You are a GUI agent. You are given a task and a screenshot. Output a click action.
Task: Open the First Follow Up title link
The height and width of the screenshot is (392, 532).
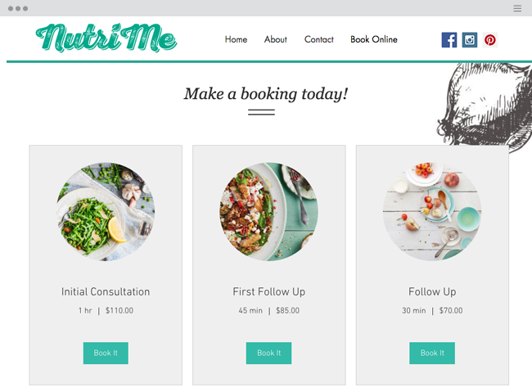(x=269, y=291)
